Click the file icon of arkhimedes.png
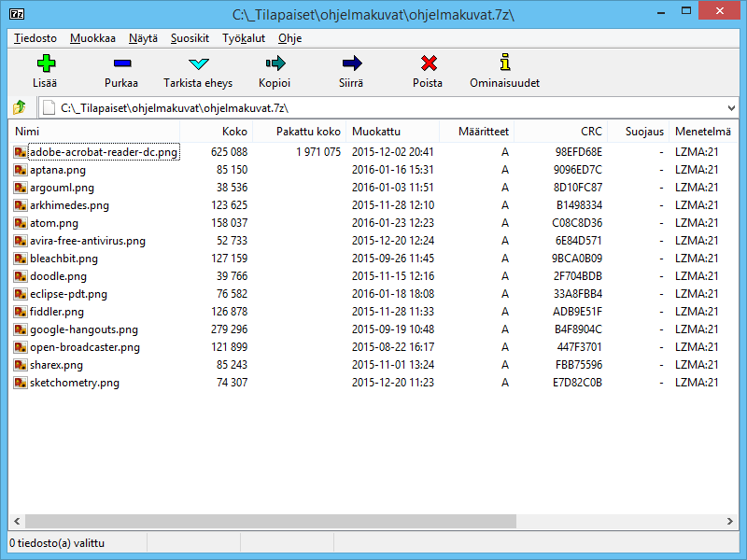The width and height of the screenshot is (747, 560). (x=20, y=205)
